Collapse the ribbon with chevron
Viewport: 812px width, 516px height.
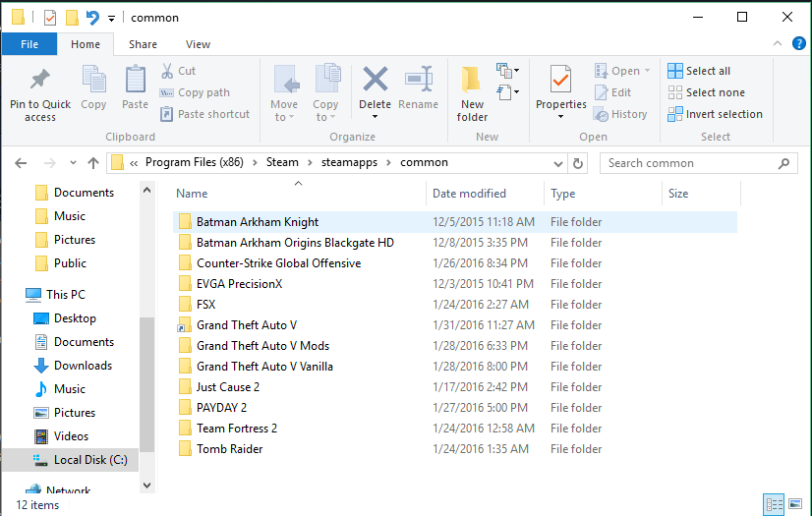click(778, 43)
